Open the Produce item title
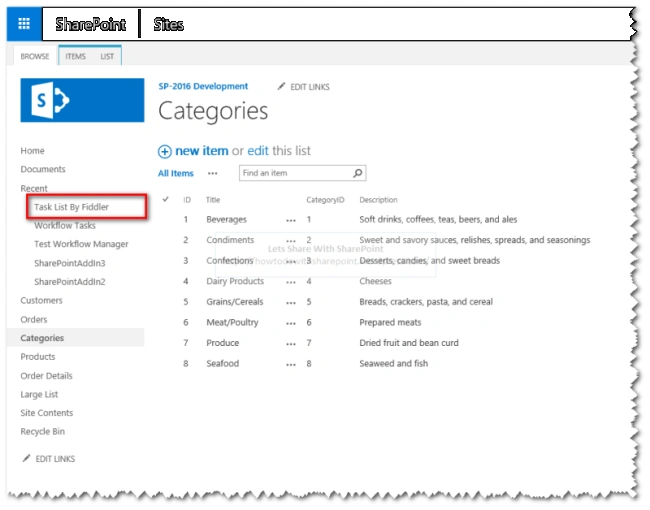 pyautogui.click(x=223, y=343)
